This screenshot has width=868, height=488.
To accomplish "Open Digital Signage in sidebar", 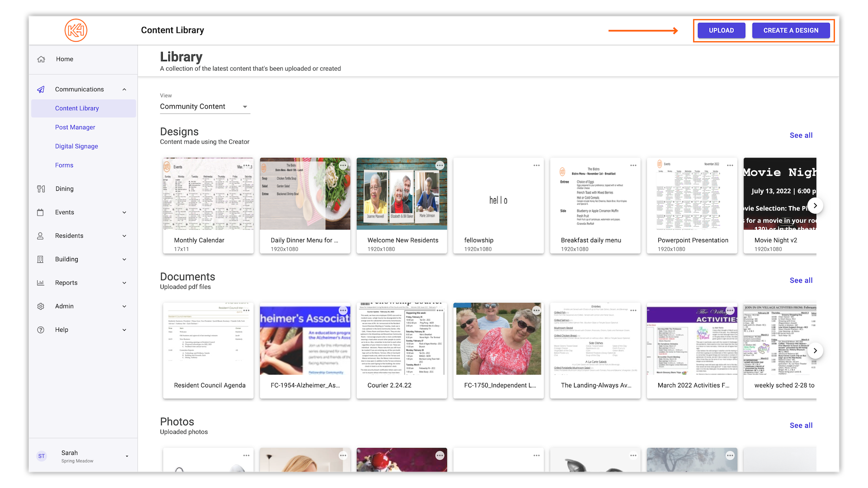I will click(x=76, y=146).
